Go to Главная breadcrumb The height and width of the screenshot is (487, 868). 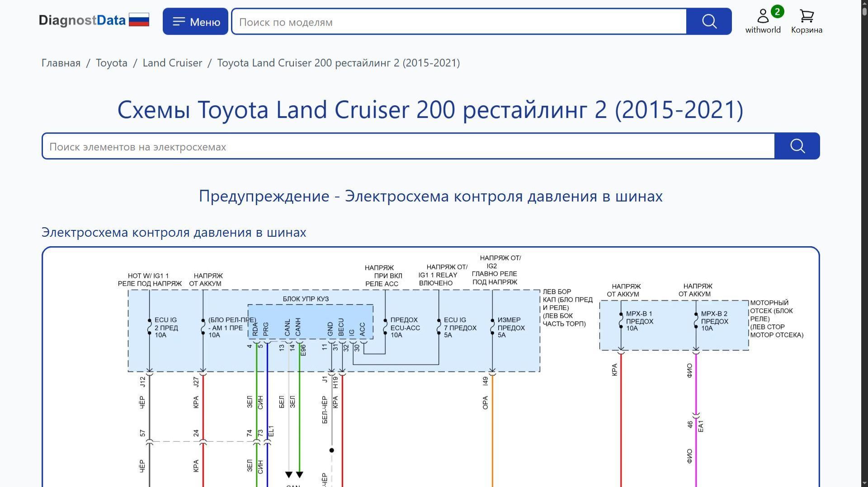pos(61,63)
